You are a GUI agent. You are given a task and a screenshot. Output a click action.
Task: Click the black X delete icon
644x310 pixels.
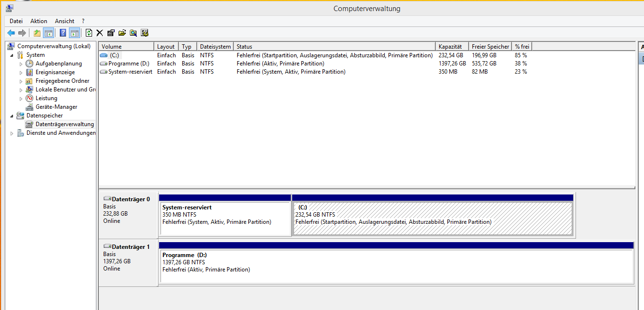point(100,33)
